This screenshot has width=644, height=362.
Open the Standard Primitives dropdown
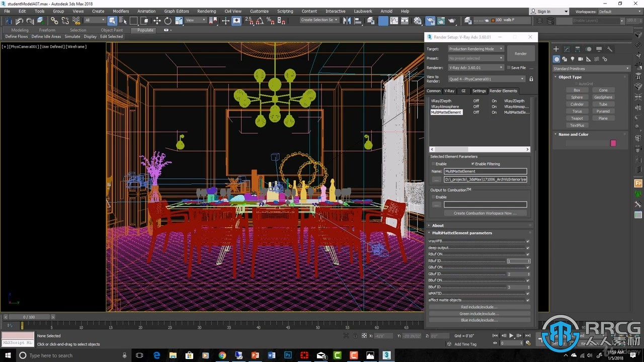[591, 68]
